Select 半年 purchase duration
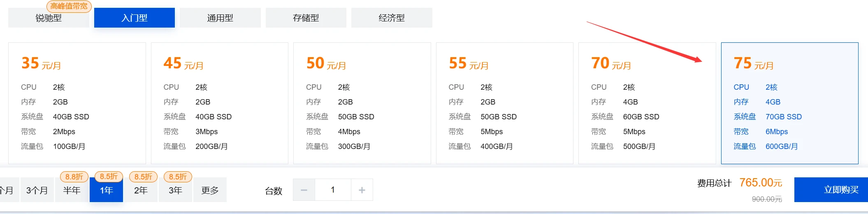 point(72,191)
